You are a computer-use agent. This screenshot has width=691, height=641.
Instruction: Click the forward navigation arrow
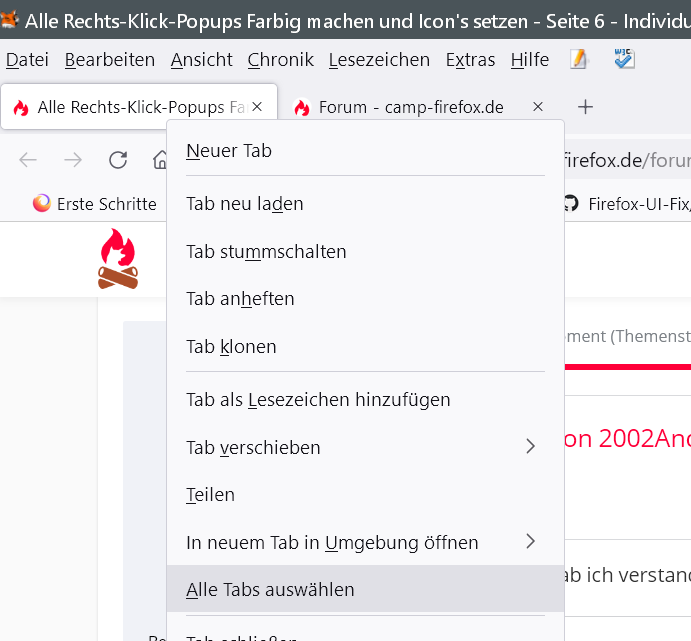click(x=73, y=160)
